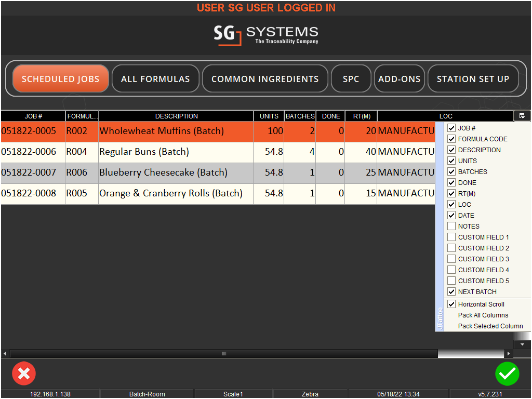Select job 051822-0008 row
This screenshot has height=399, width=532.
click(218, 194)
